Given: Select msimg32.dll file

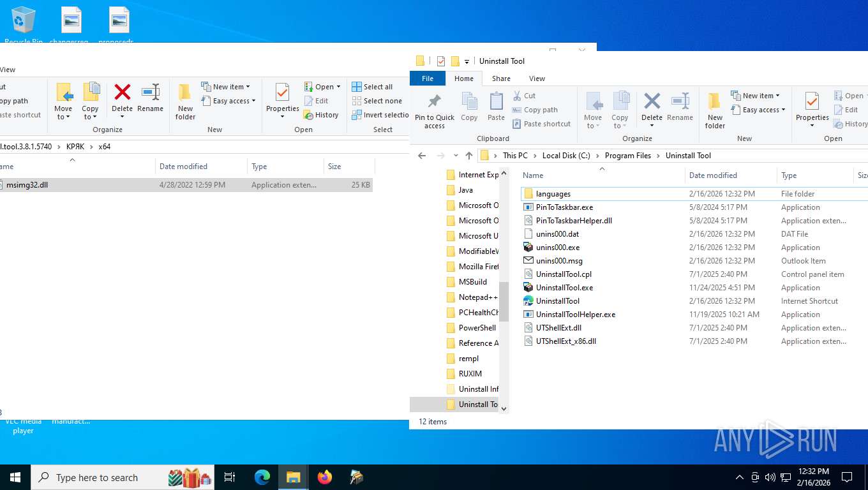Looking at the screenshot, I should (x=186, y=185).
